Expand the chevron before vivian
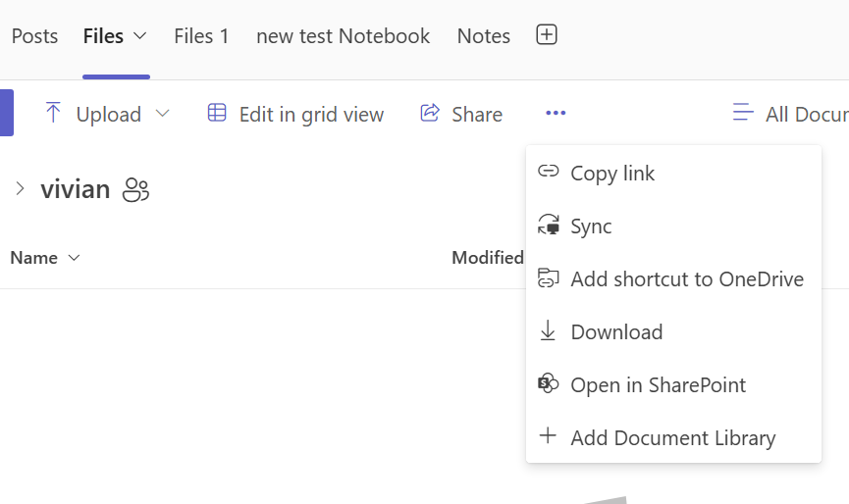Viewport: 849px width, 504px height. [20, 188]
